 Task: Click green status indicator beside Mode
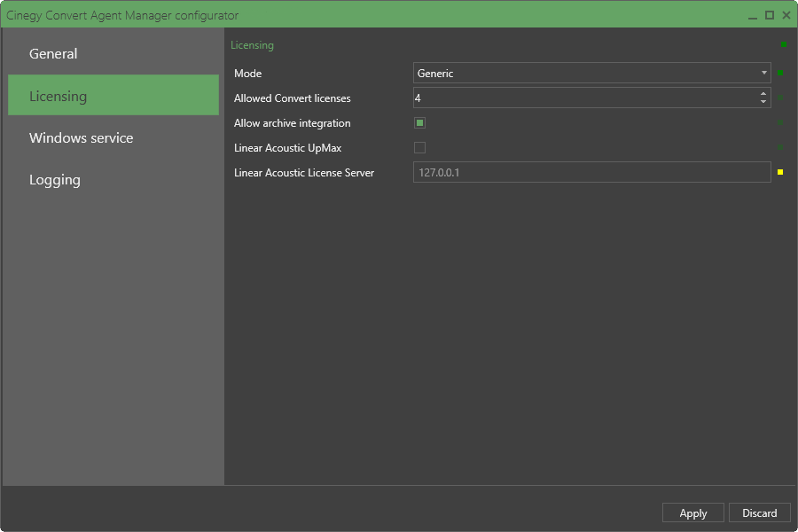coord(780,73)
